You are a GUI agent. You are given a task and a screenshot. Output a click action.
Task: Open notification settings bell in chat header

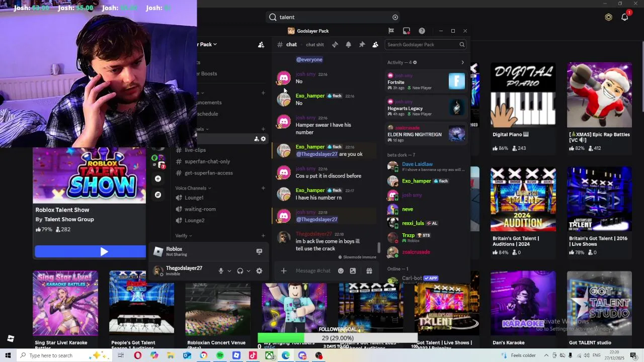348,44
